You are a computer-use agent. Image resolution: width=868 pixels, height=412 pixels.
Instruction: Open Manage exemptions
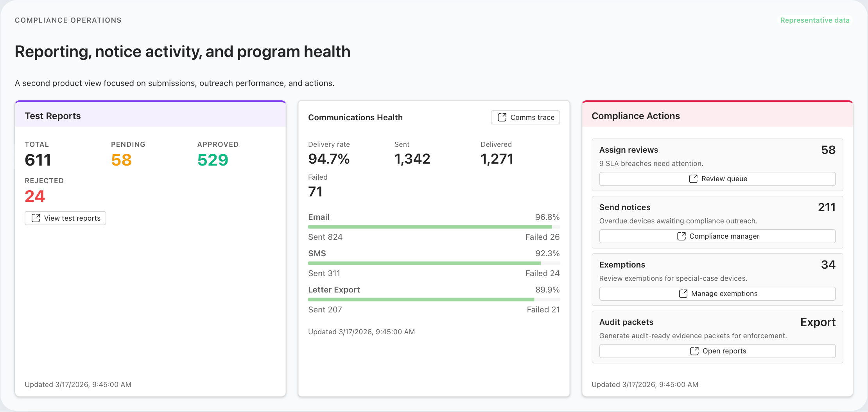(x=717, y=293)
